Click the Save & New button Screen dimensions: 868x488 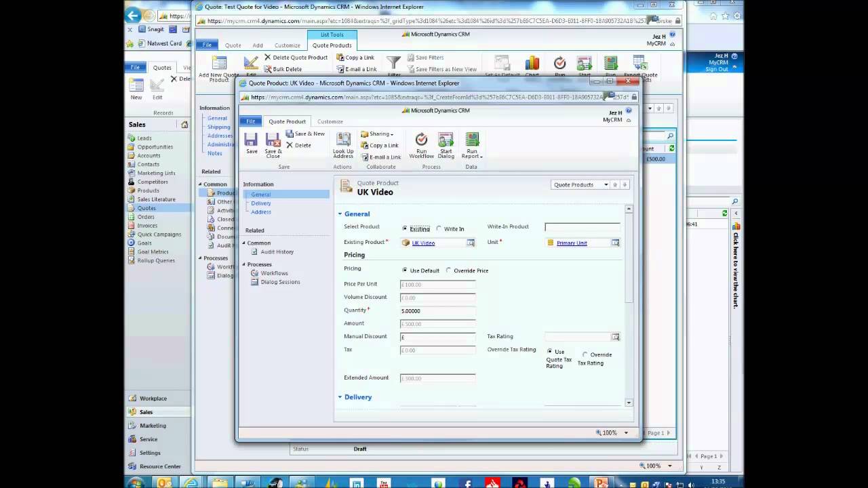(305, 134)
